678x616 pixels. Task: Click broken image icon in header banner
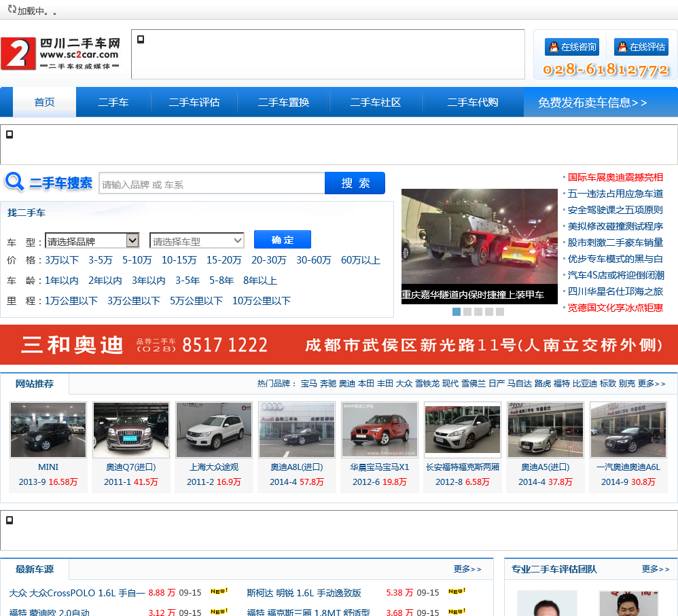[141, 40]
